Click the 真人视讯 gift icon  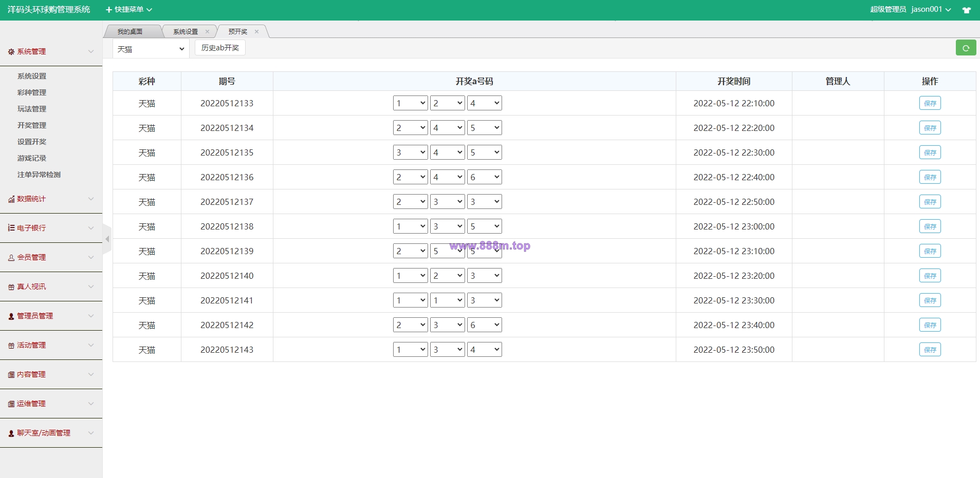11,287
